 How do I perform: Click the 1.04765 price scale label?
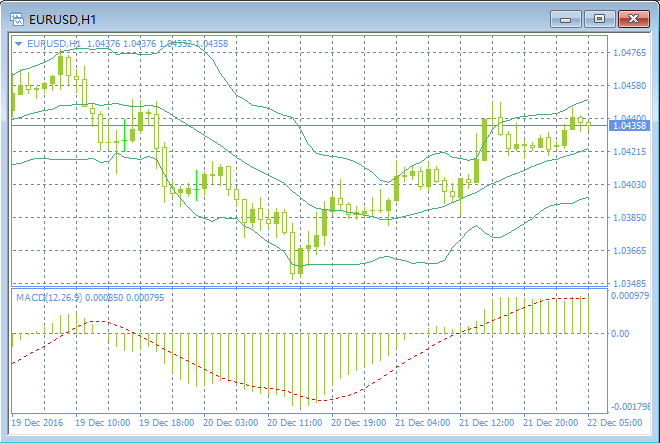tap(629, 53)
